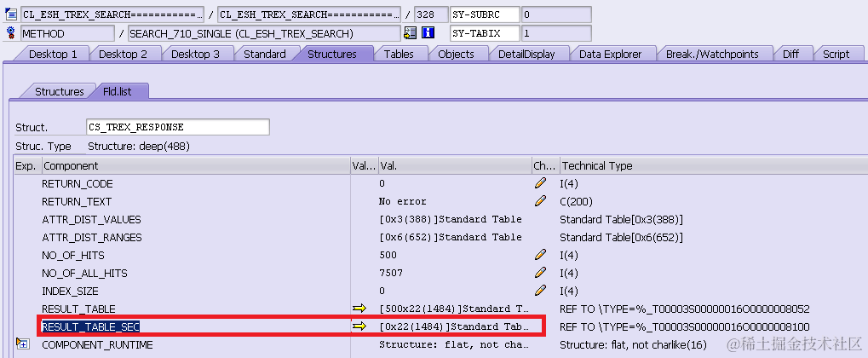Screen dimensions: 868x358
Task: Open the Data Explorer tab
Action: [x=610, y=55]
